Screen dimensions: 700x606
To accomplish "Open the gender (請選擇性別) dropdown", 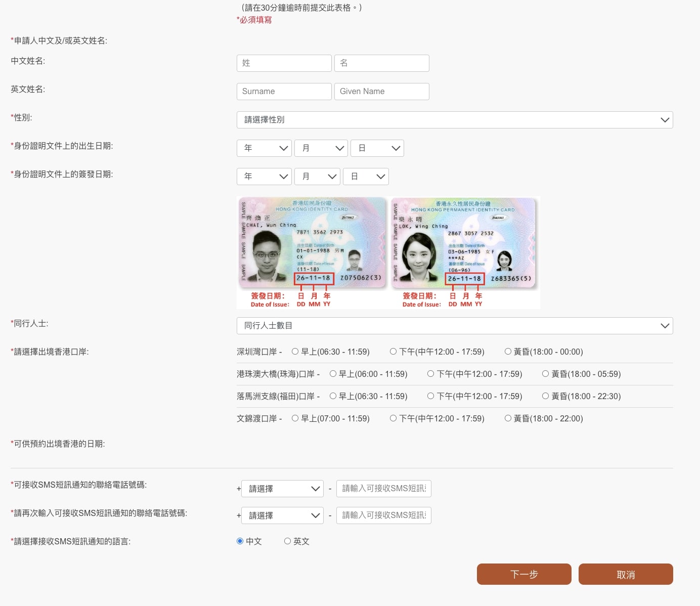I will pos(454,120).
